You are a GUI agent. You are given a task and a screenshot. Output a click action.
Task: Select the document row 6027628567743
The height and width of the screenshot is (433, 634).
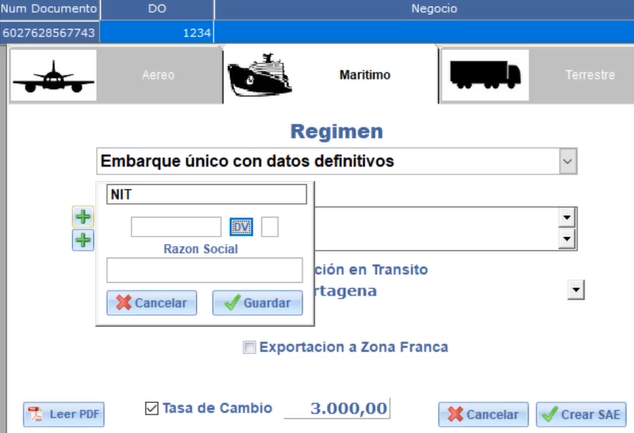coord(50,33)
